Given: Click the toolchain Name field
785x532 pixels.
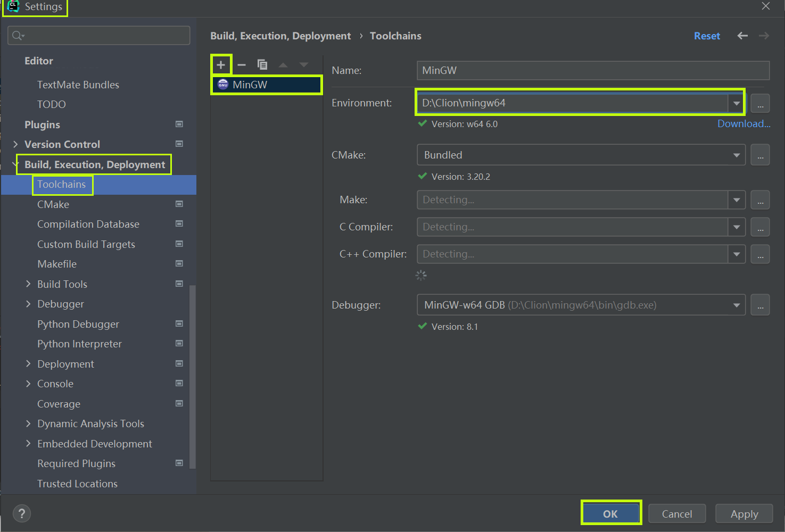Looking at the screenshot, I should click(593, 70).
